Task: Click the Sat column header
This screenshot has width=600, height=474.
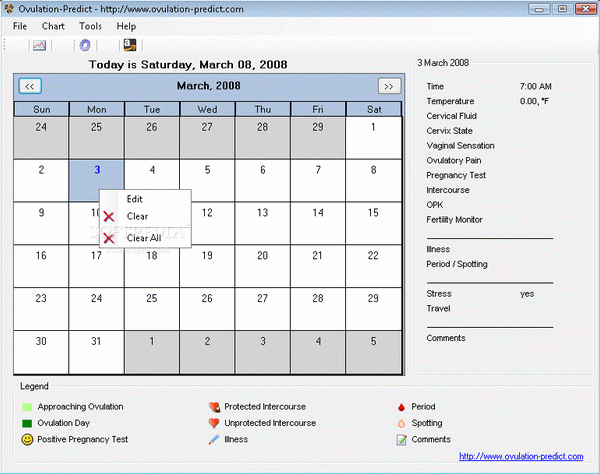Action: click(x=374, y=109)
